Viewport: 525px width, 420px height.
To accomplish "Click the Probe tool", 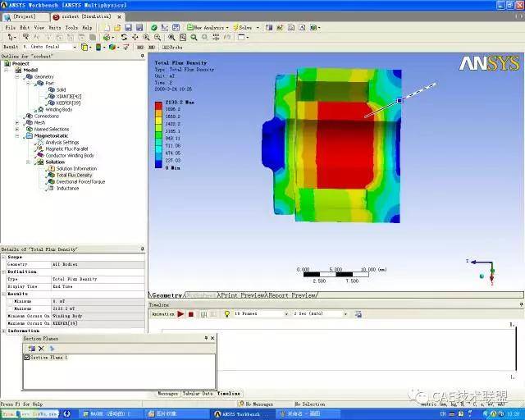I will [172, 48].
